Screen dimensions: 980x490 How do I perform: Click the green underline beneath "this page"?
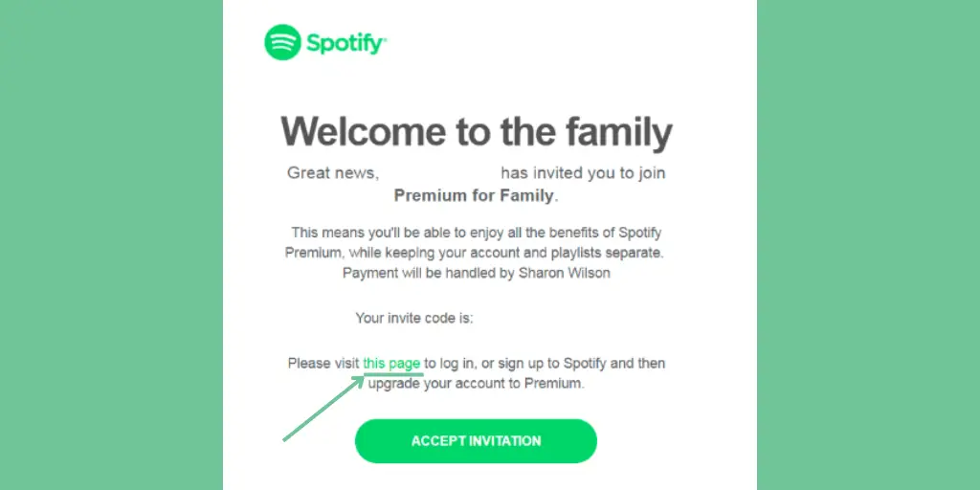pyautogui.click(x=393, y=374)
